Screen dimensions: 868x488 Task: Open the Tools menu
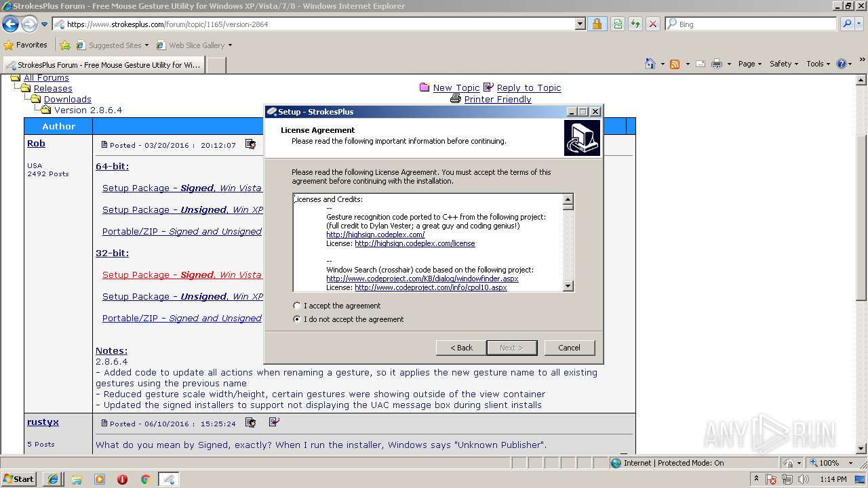818,64
